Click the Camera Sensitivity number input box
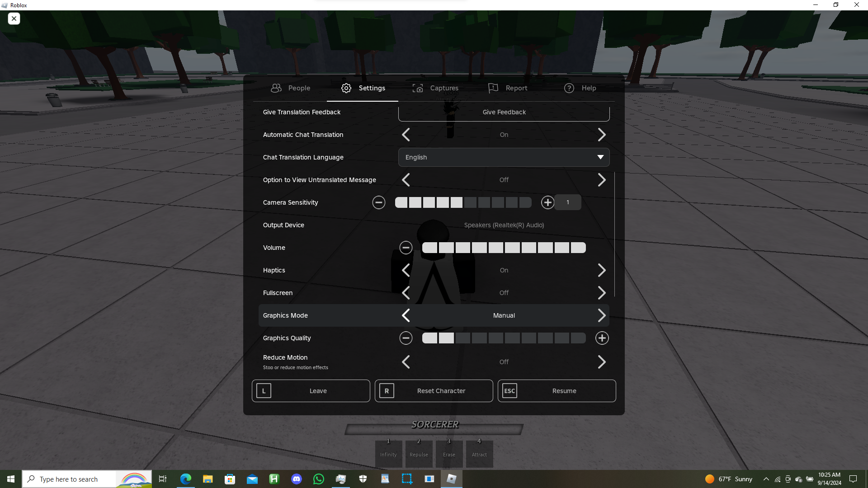The image size is (868, 488). click(568, 202)
